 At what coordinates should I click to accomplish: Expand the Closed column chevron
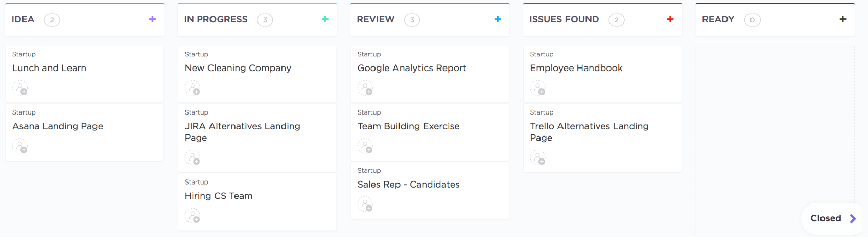853,219
